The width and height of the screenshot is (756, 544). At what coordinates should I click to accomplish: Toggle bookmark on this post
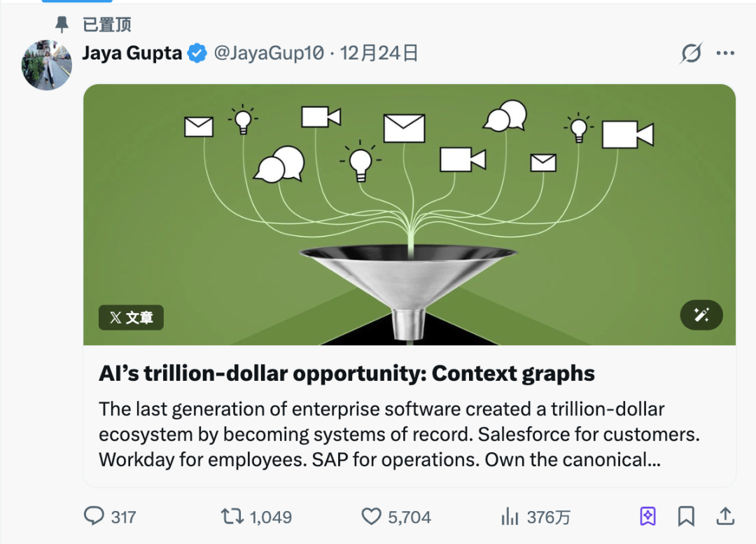(x=686, y=517)
